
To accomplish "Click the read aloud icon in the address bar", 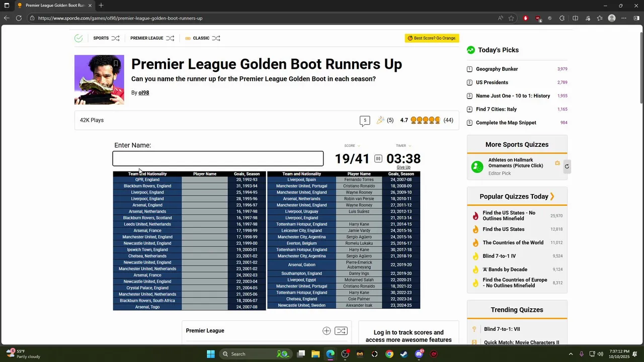I will pyautogui.click(x=500, y=18).
